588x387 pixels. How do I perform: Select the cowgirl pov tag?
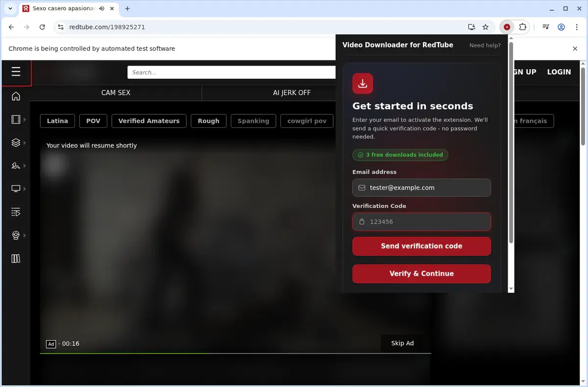307,121
